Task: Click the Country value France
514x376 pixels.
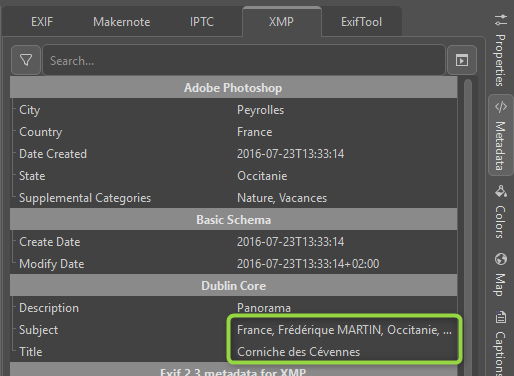Action: 255,132
